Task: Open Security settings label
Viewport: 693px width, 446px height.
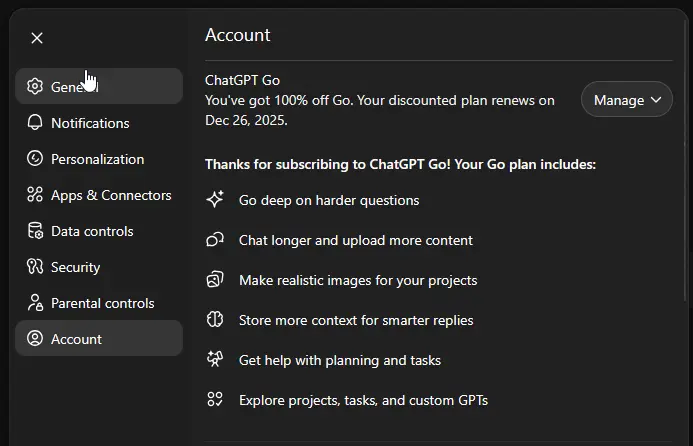Action: coord(76,267)
